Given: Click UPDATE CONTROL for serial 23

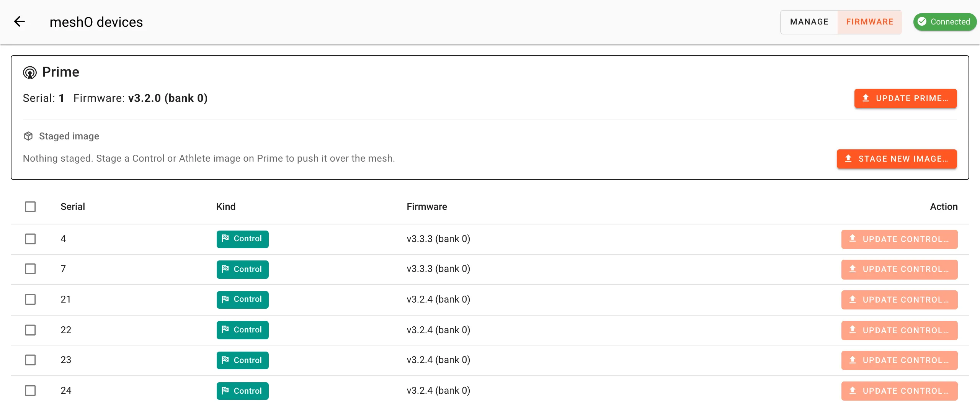Looking at the screenshot, I should click(x=899, y=360).
